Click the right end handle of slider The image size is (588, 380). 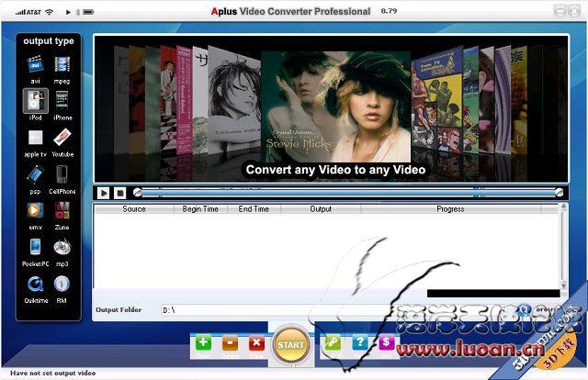click(559, 192)
